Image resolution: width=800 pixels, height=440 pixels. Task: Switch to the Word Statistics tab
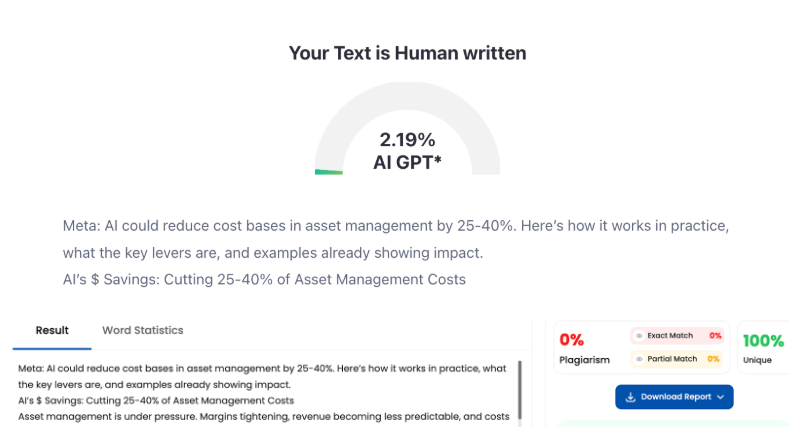click(x=142, y=330)
